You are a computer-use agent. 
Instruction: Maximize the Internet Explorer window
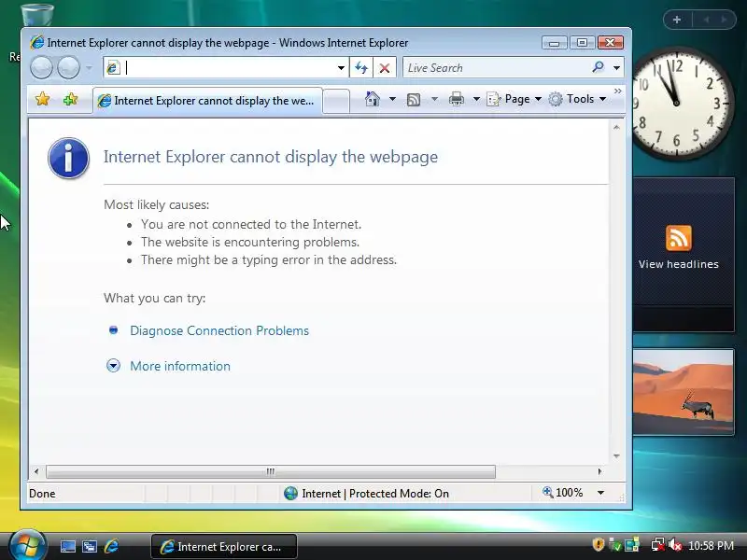[582, 43]
